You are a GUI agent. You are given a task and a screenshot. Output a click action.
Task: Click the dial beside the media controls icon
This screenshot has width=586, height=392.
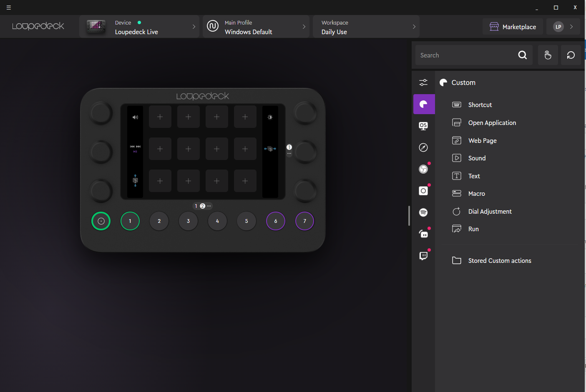click(101, 152)
